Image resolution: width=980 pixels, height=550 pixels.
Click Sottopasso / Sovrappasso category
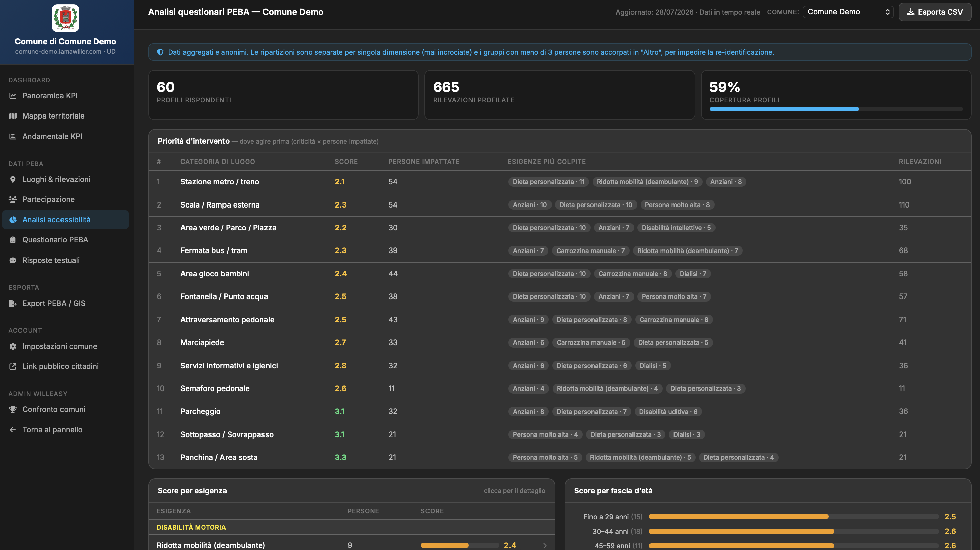[227, 434]
